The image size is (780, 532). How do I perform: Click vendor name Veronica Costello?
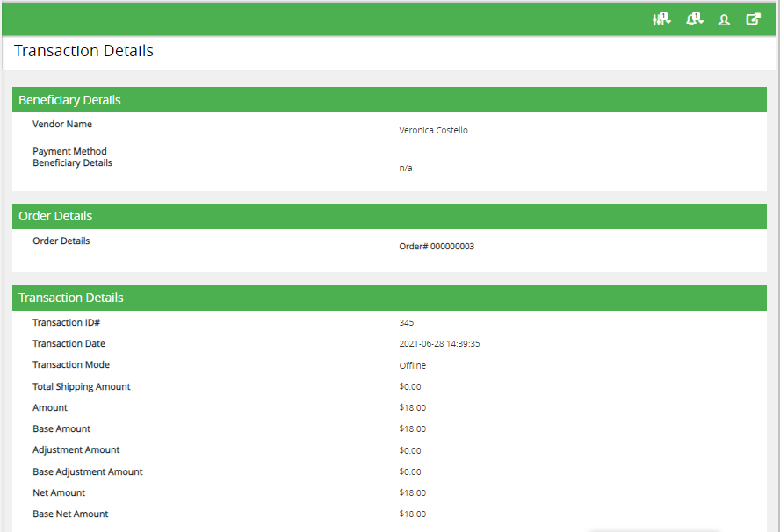pos(433,131)
